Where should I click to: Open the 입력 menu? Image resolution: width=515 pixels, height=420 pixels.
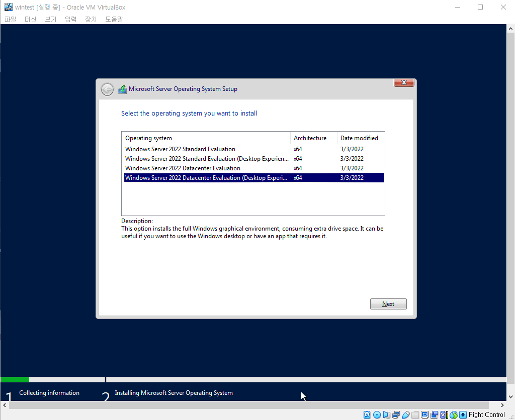point(70,19)
